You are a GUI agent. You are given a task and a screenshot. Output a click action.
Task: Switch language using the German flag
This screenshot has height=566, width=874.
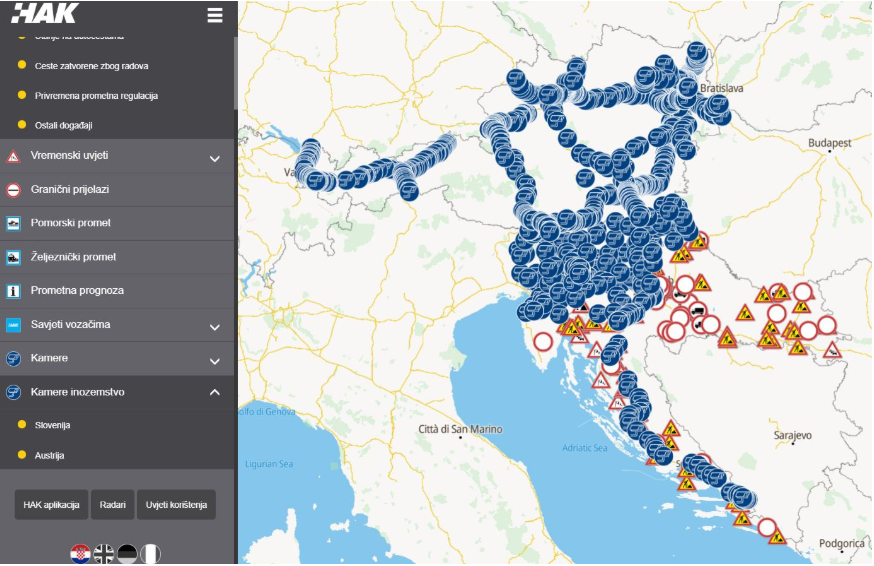pos(127,554)
